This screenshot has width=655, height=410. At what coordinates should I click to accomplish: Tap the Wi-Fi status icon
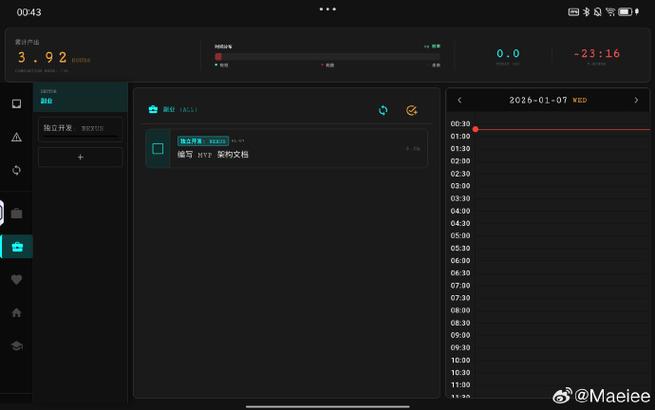pos(610,12)
